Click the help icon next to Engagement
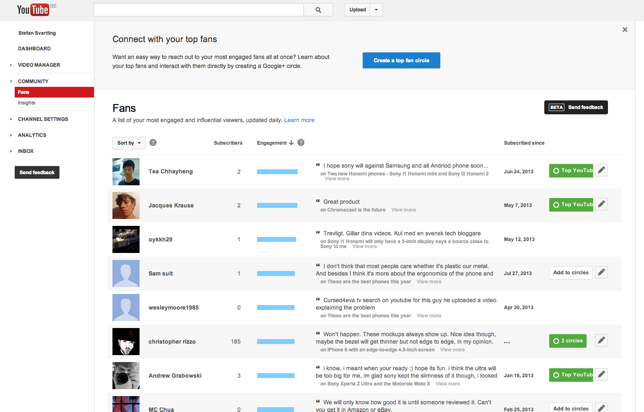The width and height of the screenshot is (644, 412). (301, 143)
